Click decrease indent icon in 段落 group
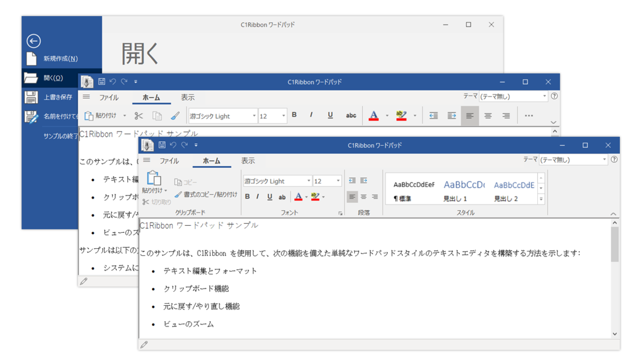This screenshot has width=644, height=362. tap(352, 181)
